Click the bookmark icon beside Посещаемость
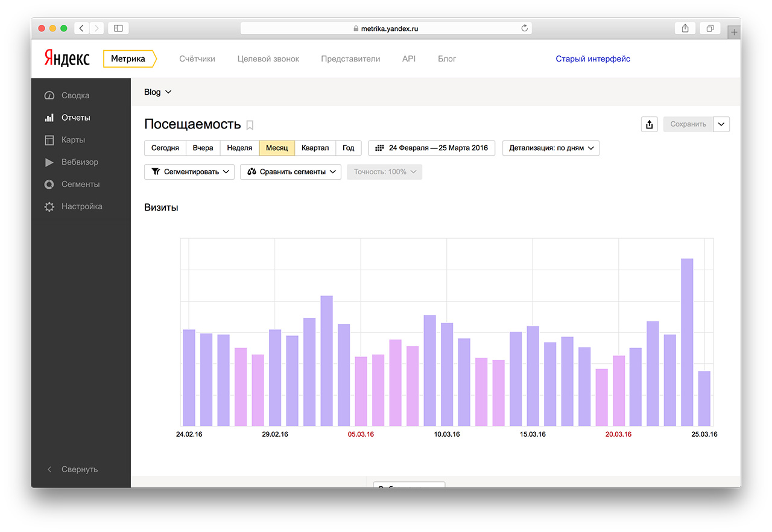The width and height of the screenshot is (772, 532). click(x=250, y=125)
